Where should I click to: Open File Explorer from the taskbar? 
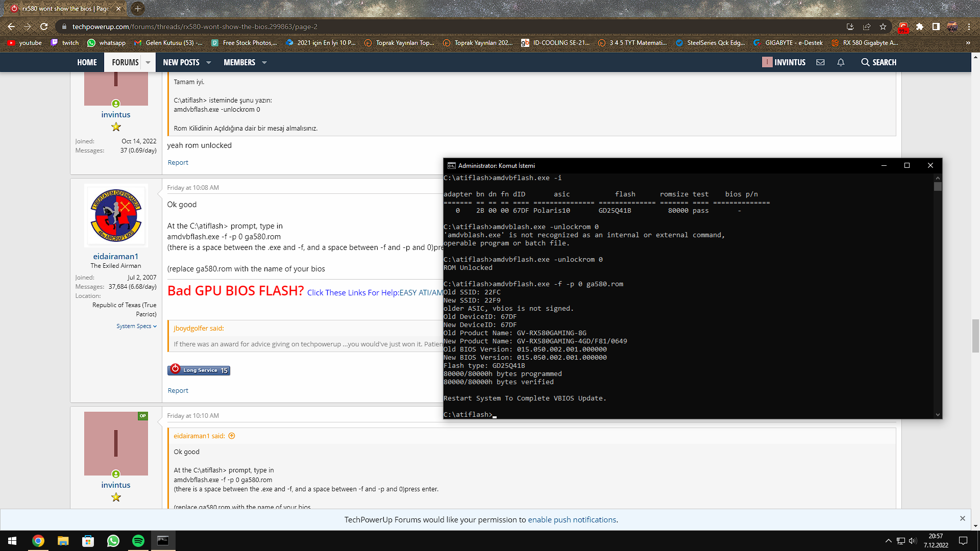pyautogui.click(x=63, y=541)
